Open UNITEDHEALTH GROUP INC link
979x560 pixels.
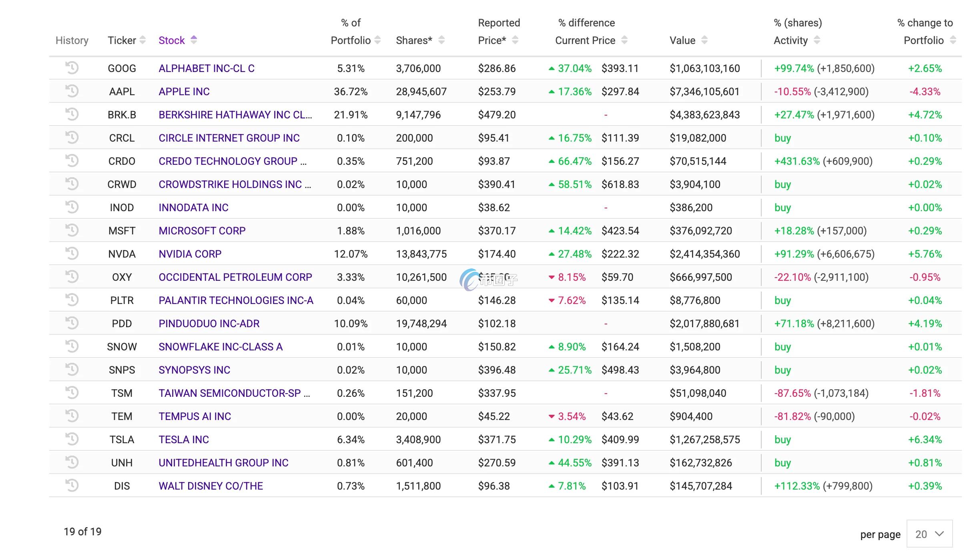(223, 463)
